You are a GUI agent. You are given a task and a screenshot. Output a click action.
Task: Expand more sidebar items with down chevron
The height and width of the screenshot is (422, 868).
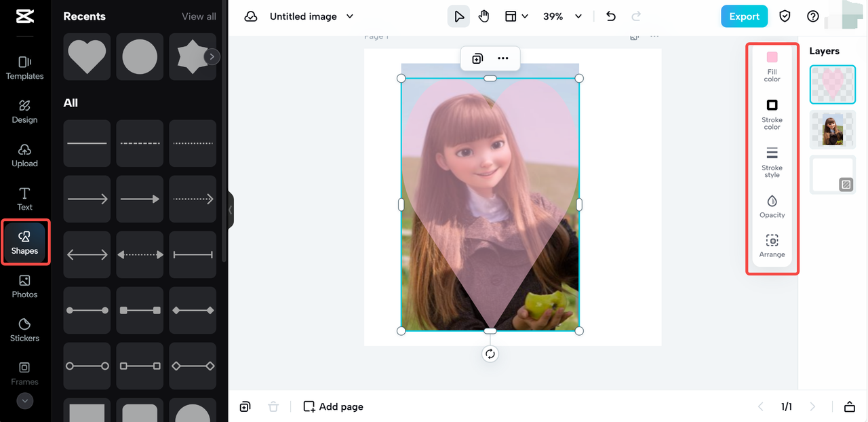[24, 401]
